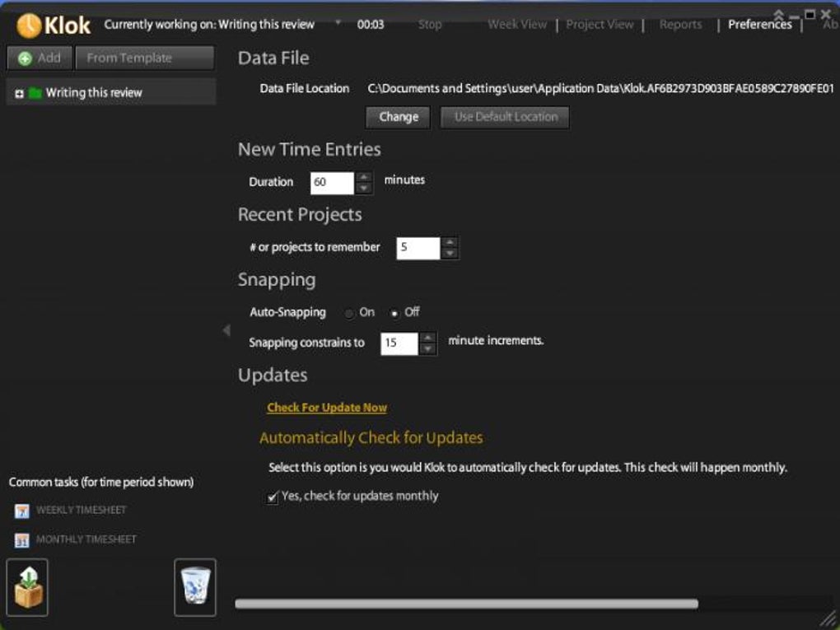840x630 pixels.
Task: Open the WEEKLY TIMESHEET link
Action: [81, 510]
